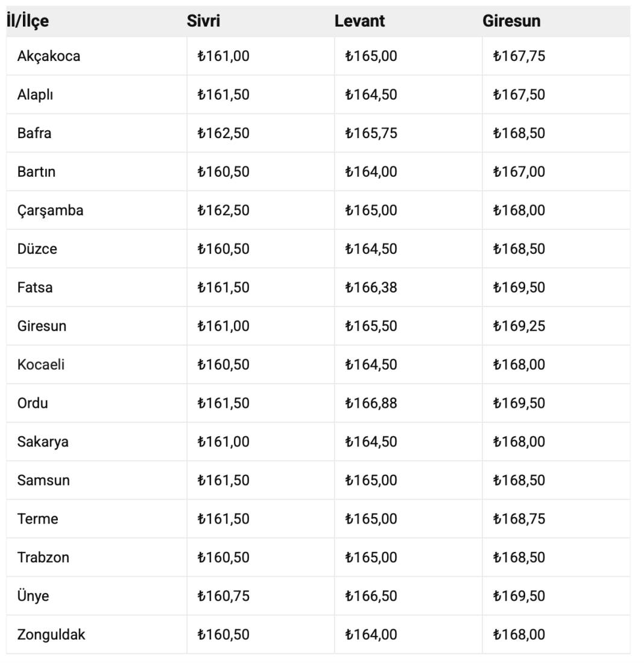Click the İl/İlçe column header
Image resolution: width=644 pixels, height=663 pixels.
coord(28,21)
